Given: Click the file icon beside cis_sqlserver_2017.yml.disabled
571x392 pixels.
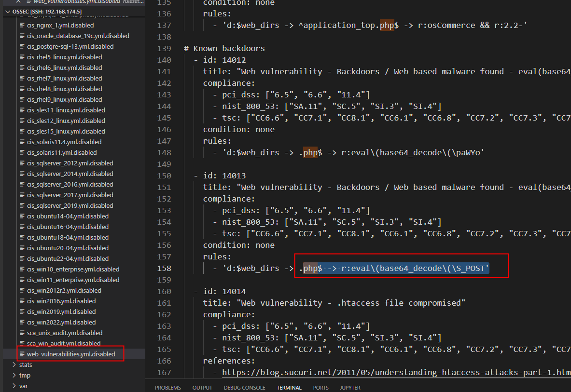Looking at the screenshot, I should [x=22, y=195].
